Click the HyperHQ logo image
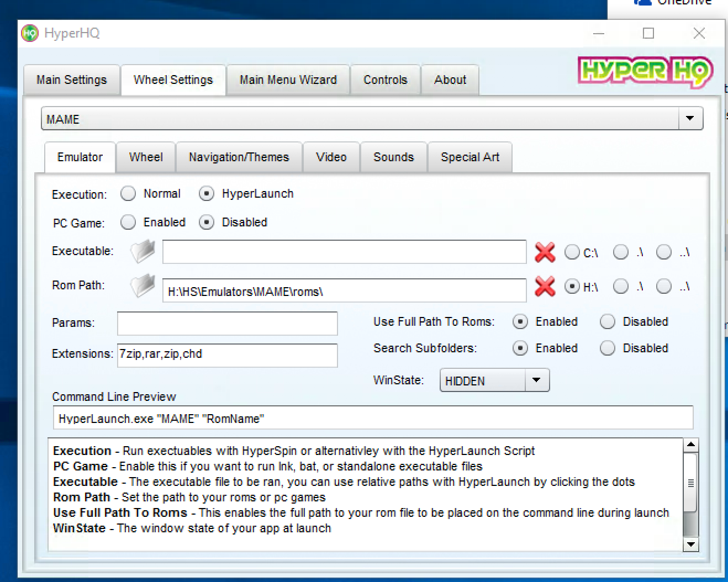 (x=645, y=71)
